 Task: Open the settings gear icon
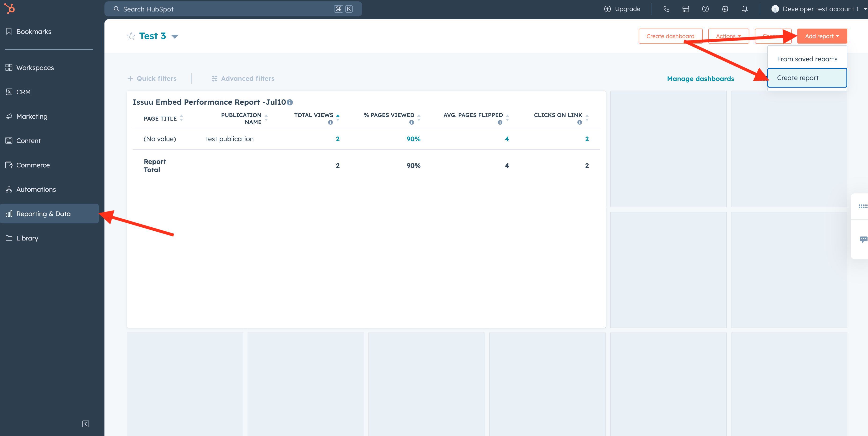pos(725,9)
